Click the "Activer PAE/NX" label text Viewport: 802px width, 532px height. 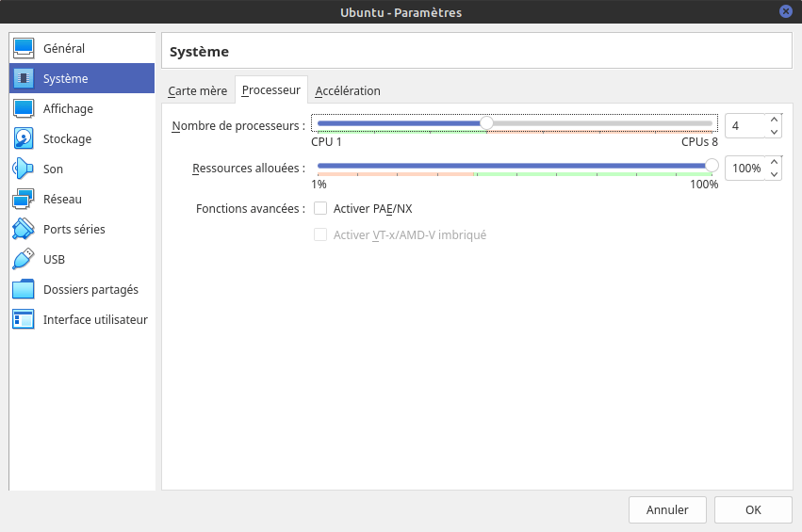373,208
